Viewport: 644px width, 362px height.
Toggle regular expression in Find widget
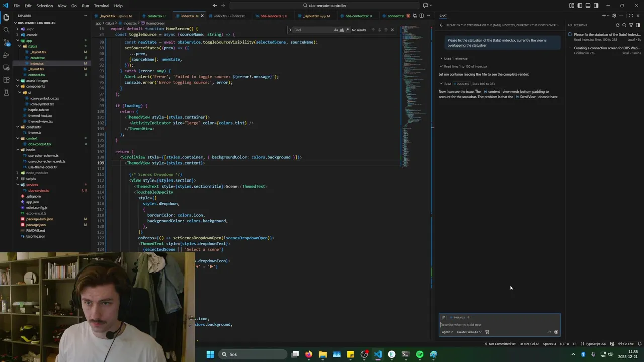347,30
